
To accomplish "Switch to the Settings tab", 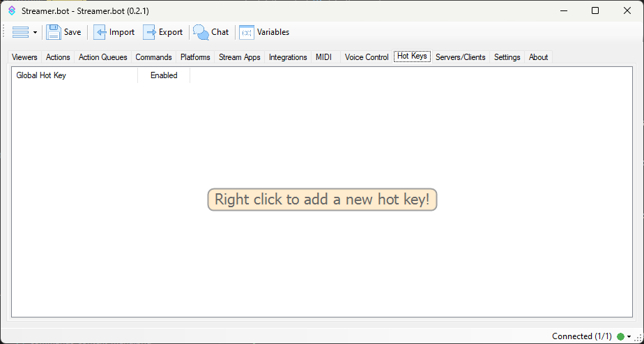I will coord(507,57).
